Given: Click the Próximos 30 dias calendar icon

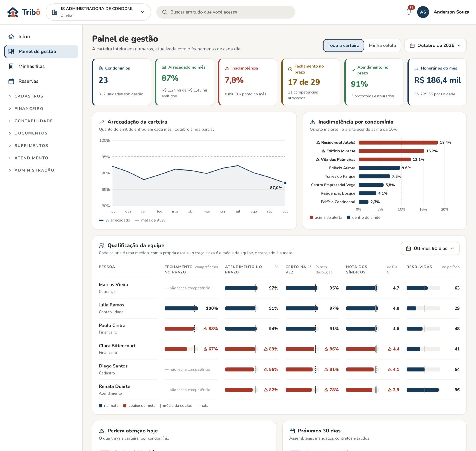Looking at the screenshot, I should 292,431.
